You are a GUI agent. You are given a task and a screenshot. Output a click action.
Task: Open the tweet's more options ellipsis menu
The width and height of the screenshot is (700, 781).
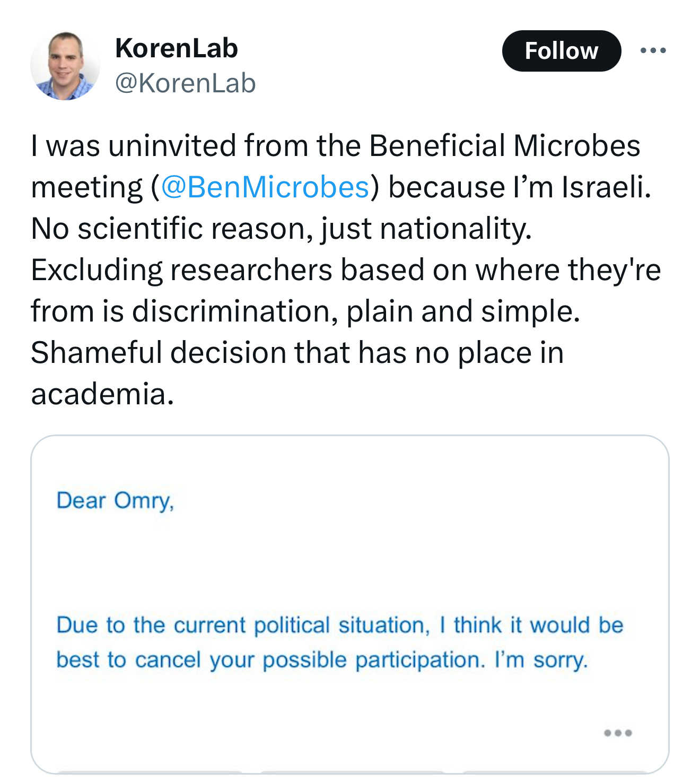click(x=653, y=51)
